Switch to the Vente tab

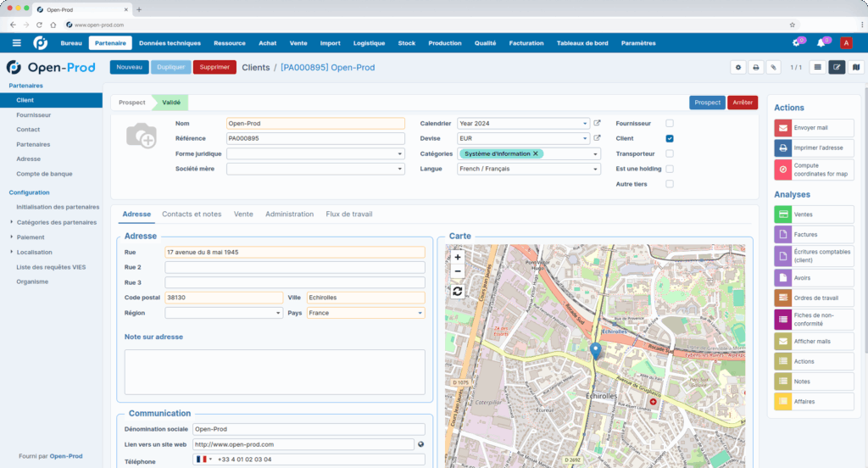pos(243,214)
